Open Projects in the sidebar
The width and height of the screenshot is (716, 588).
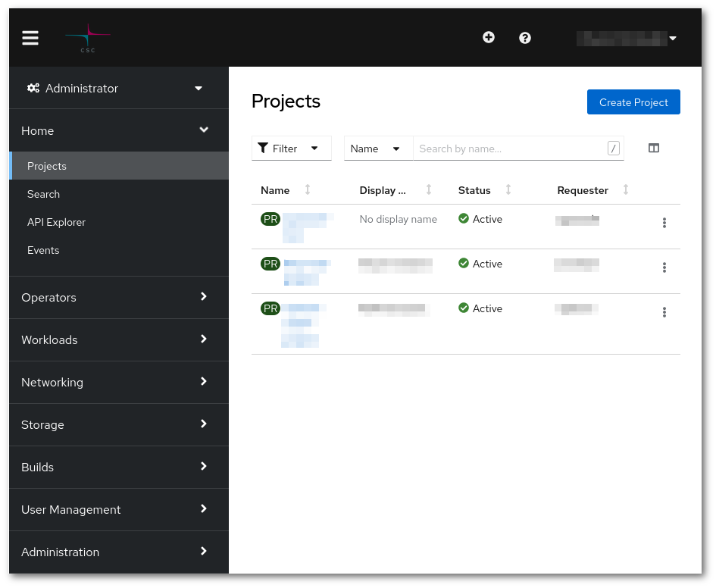click(x=119, y=166)
